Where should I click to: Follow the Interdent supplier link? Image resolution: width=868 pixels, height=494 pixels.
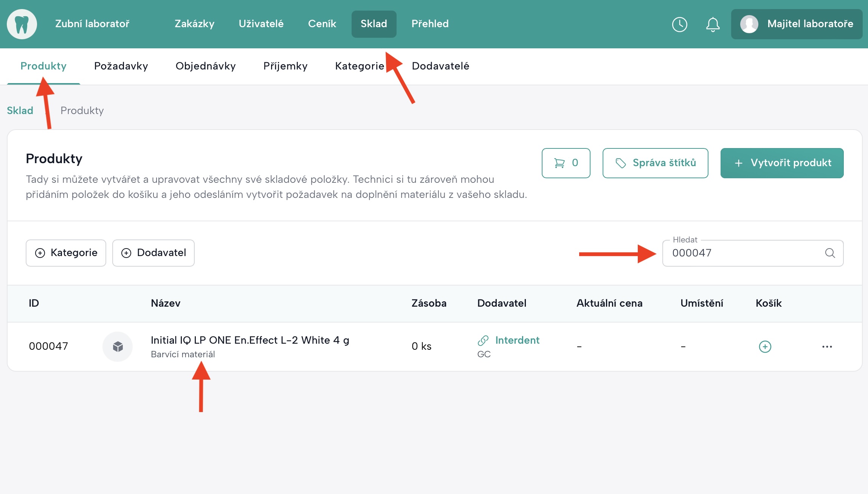click(517, 340)
